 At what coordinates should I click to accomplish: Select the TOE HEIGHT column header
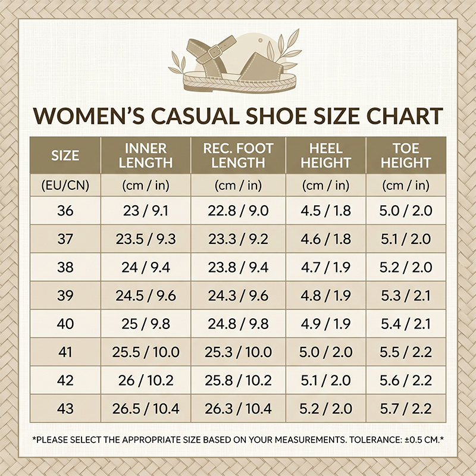[406, 155]
